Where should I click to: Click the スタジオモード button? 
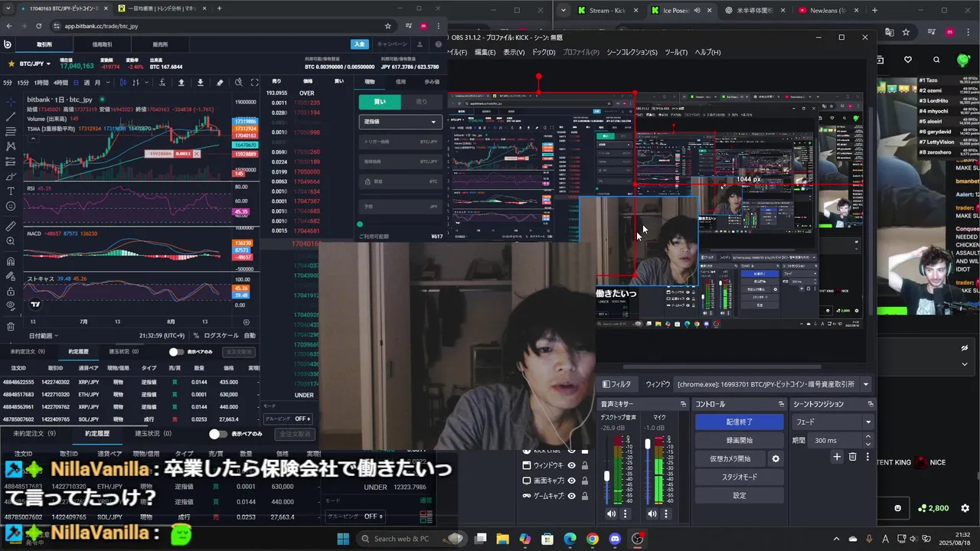[740, 477]
